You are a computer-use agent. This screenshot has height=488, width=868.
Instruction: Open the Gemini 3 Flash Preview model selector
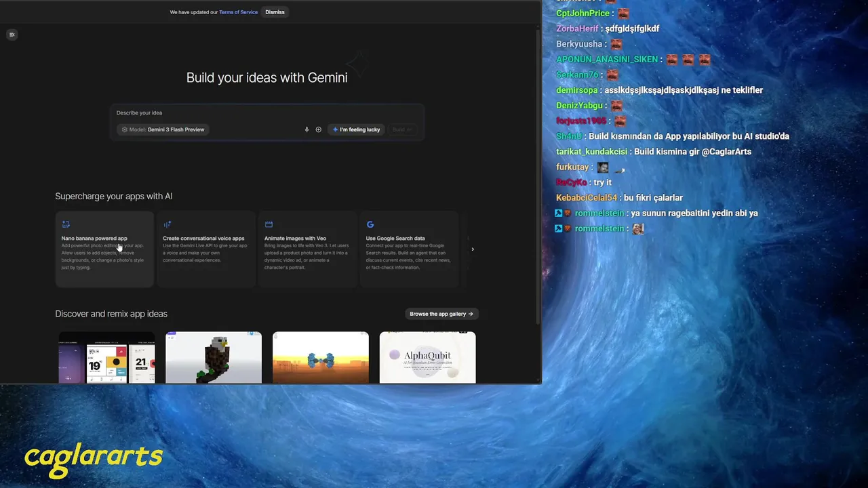tap(163, 129)
